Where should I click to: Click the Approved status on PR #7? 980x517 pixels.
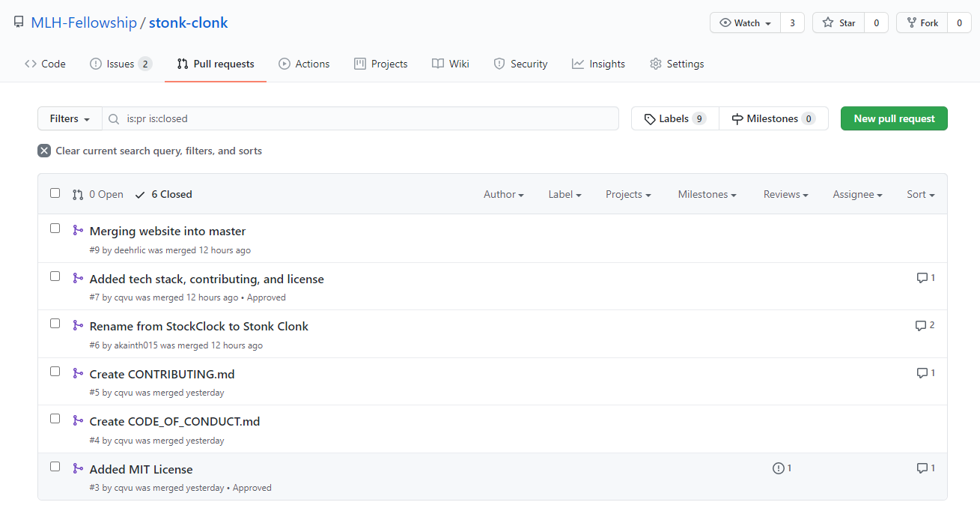pyautogui.click(x=266, y=297)
